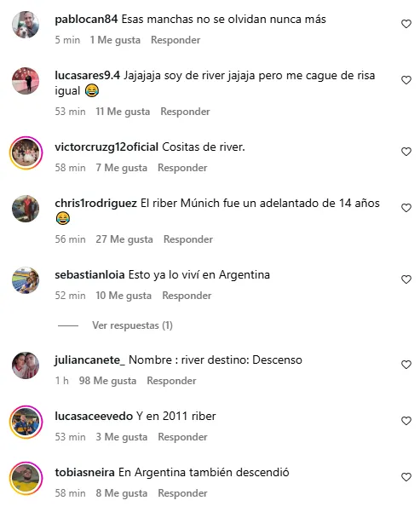The height and width of the screenshot is (512, 420).
Task: Like pablocan84's comment with heart icon
Action: pos(406,24)
